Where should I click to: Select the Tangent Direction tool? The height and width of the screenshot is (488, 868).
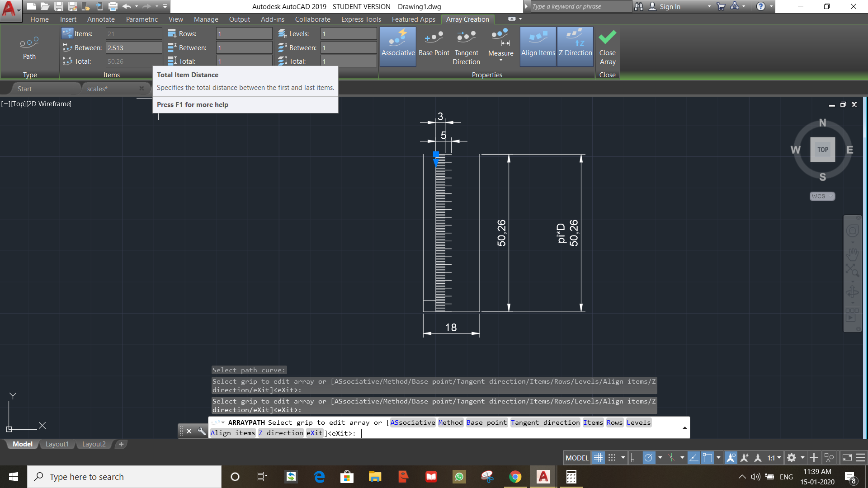466,47
